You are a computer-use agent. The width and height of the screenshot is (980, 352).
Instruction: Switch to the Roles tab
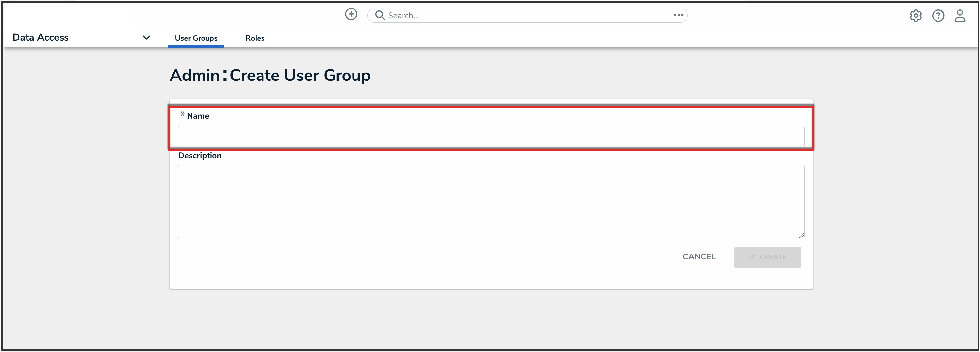255,38
